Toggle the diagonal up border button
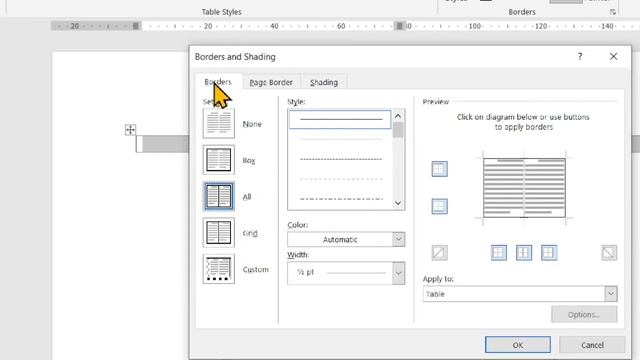The width and height of the screenshot is (640, 360). pyautogui.click(x=440, y=253)
